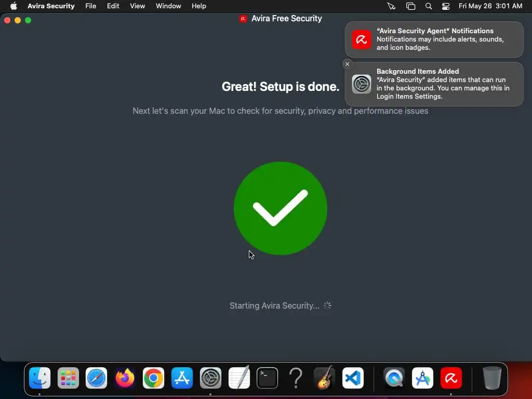532x399 pixels.
Task: Click the System Settings gear icon in notification
Action: click(x=362, y=84)
